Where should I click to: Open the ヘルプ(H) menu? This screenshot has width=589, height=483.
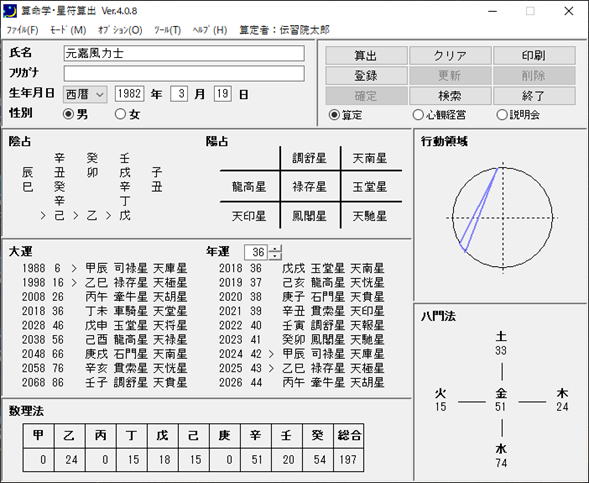click(x=210, y=30)
